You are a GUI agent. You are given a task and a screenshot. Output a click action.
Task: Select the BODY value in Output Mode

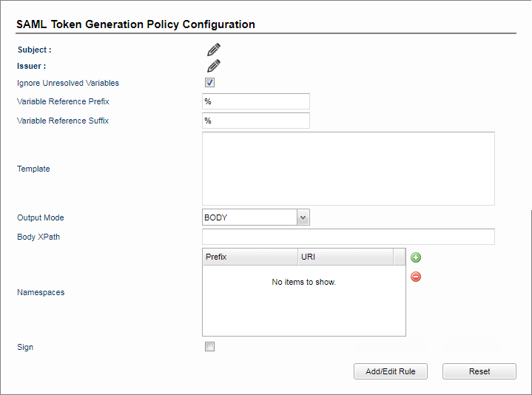click(x=249, y=217)
